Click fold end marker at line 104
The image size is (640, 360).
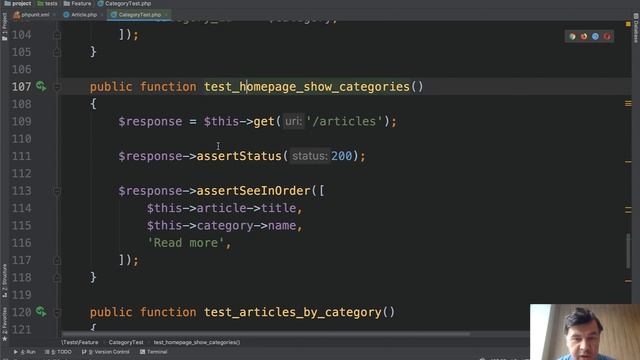(57, 35)
